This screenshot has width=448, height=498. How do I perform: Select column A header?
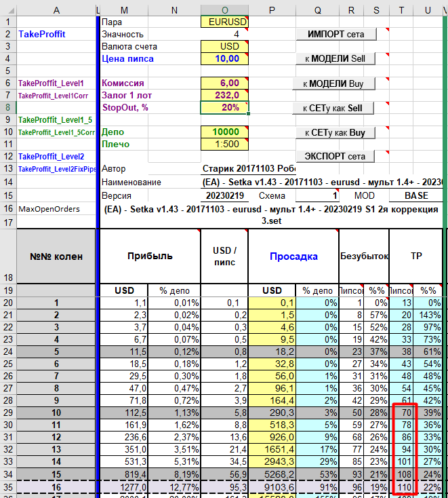pos(56,10)
